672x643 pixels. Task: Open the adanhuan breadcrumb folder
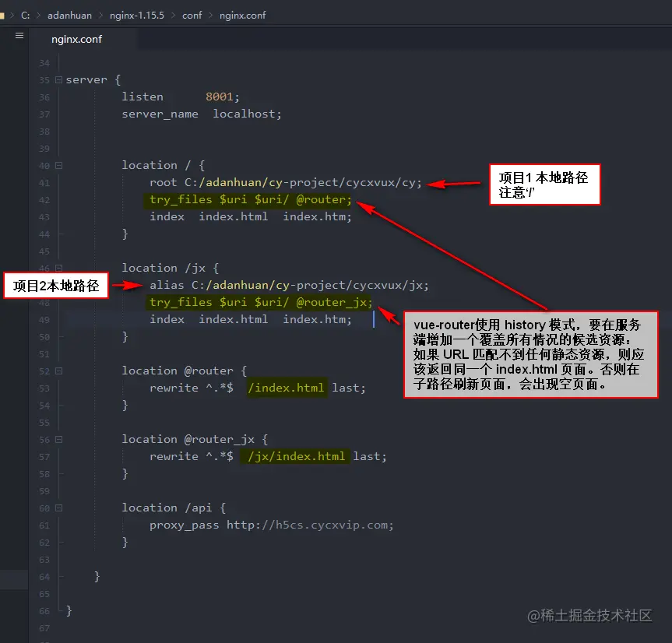(69, 16)
